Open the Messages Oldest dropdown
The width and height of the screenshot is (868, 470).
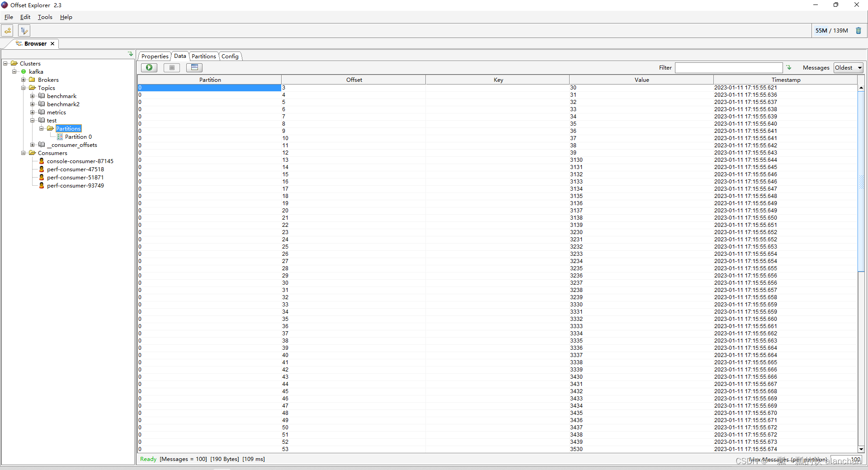point(849,68)
